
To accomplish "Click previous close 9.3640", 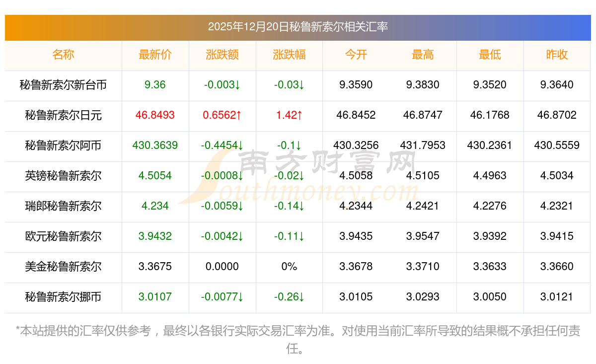I will tap(557, 85).
